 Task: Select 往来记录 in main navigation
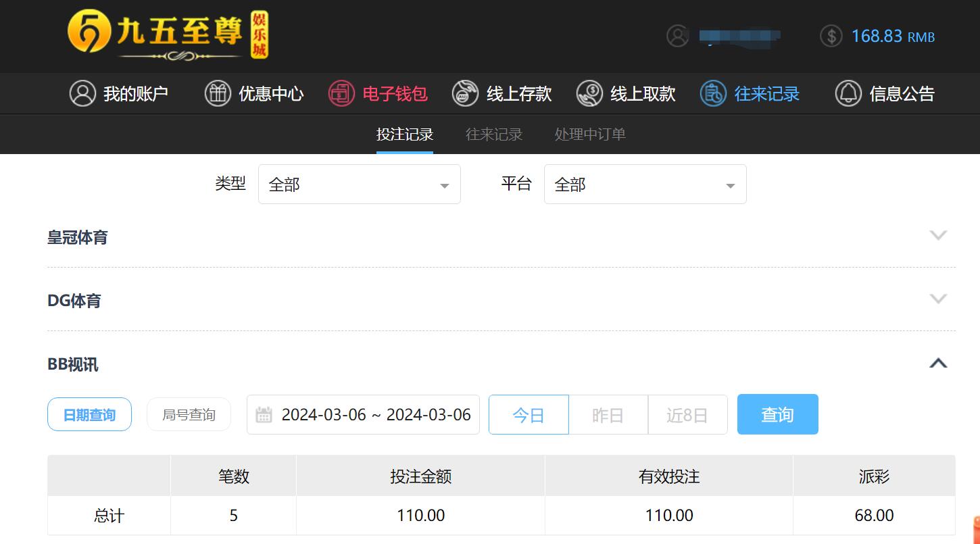click(750, 93)
